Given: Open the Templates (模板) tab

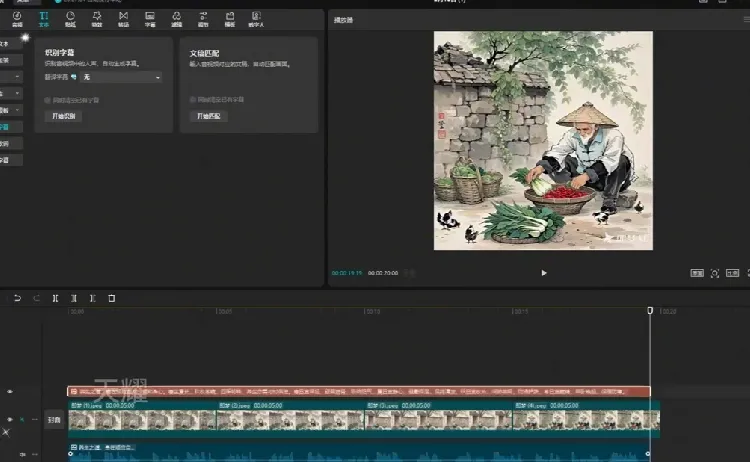Looking at the screenshot, I should click(230, 19).
